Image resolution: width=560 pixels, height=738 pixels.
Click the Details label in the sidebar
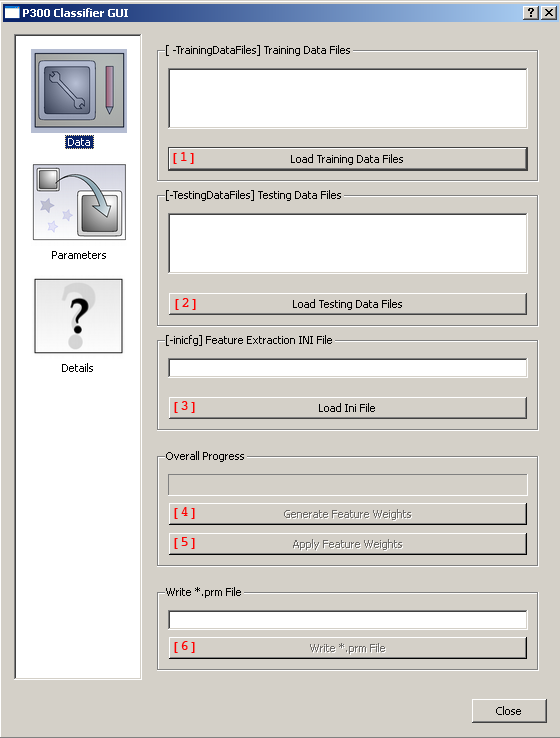coord(77,368)
